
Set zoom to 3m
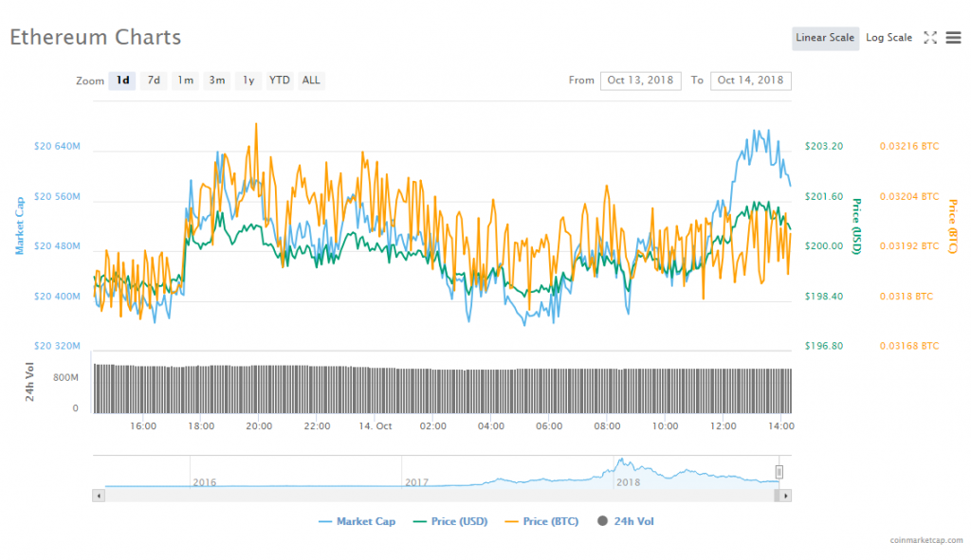pyautogui.click(x=217, y=81)
